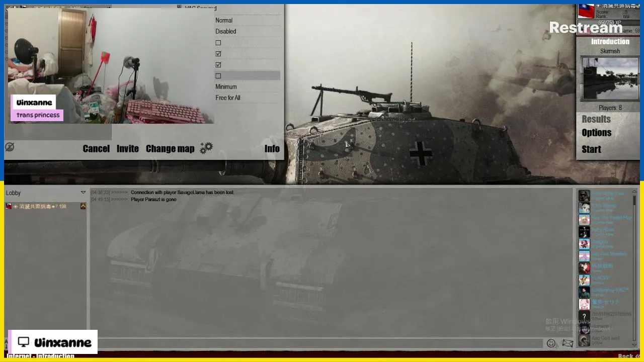Open the Lobby channel dropdown arrow
Image resolution: width=644 pixels, height=362 pixels.
83,193
